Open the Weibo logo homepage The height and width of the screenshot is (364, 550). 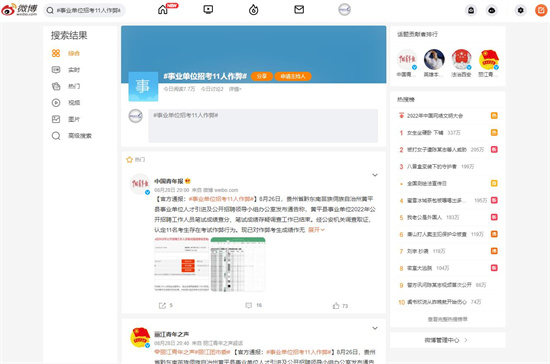pos(19,9)
